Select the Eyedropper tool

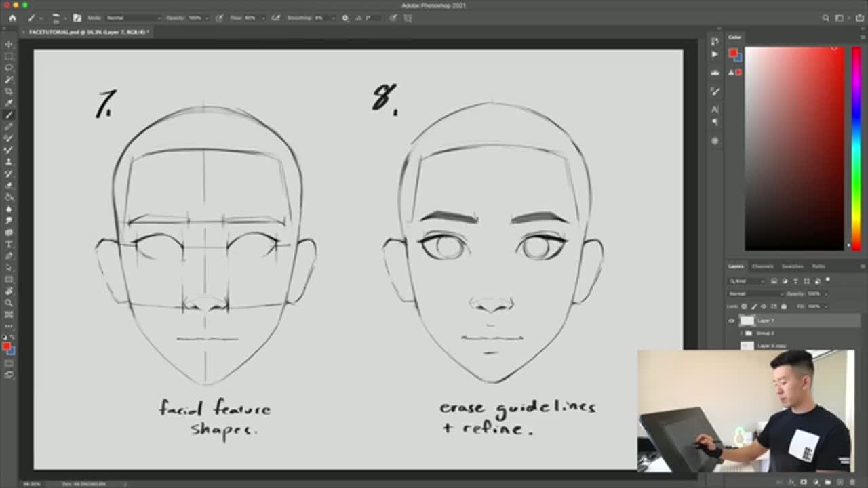pos(9,102)
